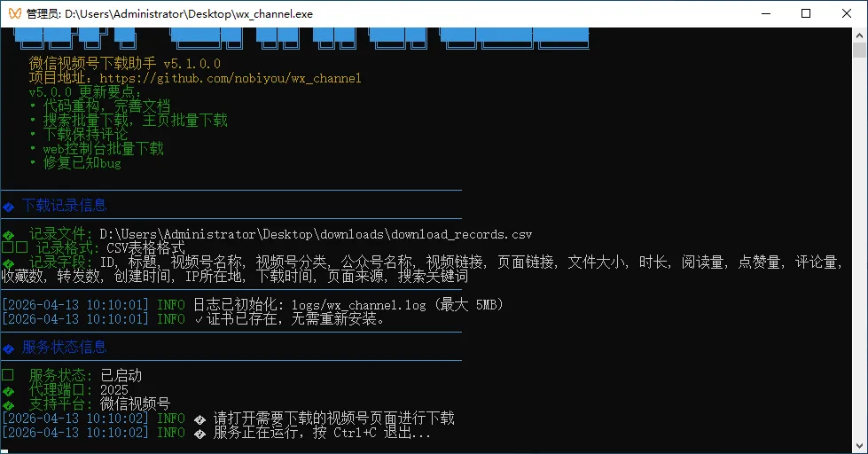The image size is (868, 454).
Task: Click the text 服务状态信息 heading
Action: (64, 347)
